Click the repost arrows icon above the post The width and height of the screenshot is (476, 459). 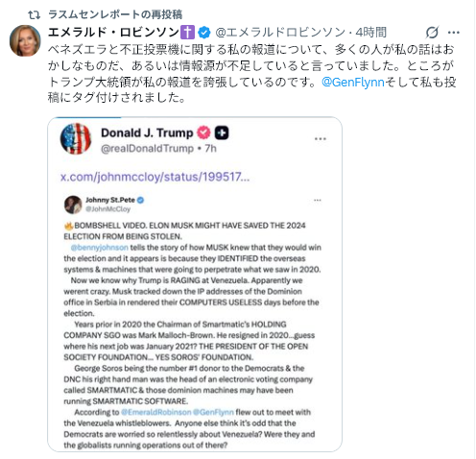[x=34, y=14]
